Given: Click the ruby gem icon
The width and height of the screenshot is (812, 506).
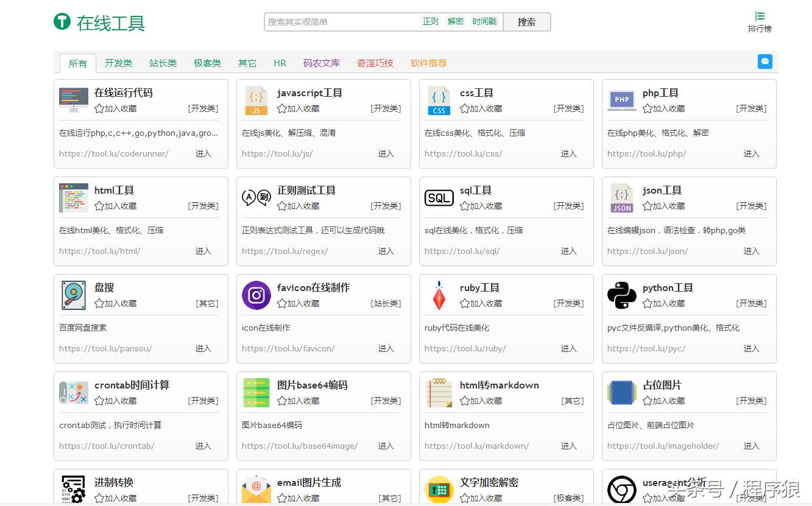Looking at the screenshot, I should (x=439, y=295).
